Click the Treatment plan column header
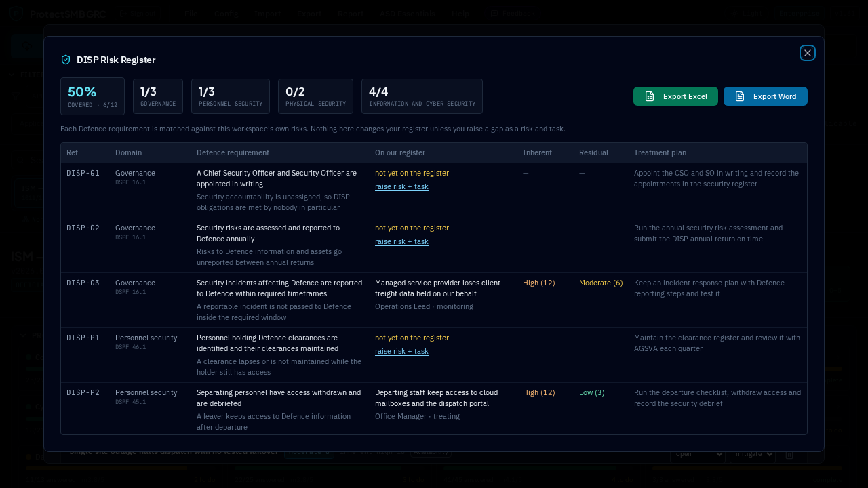Viewport: 868px width, 488px height. click(660, 152)
